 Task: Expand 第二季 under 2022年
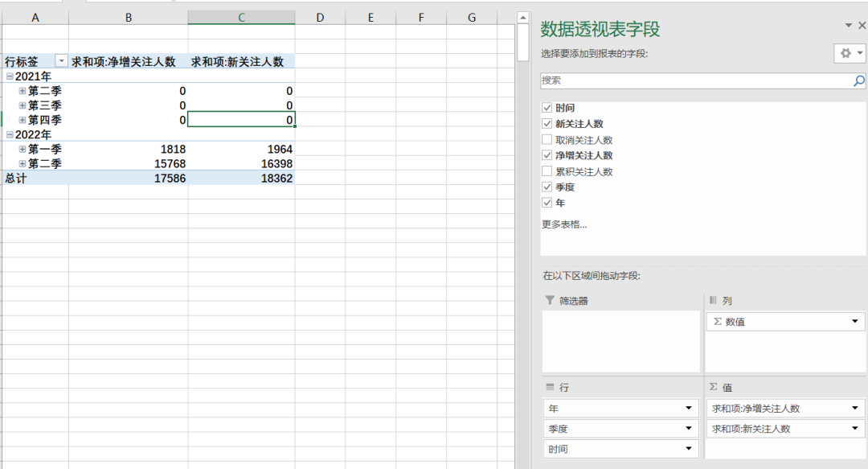23,163
